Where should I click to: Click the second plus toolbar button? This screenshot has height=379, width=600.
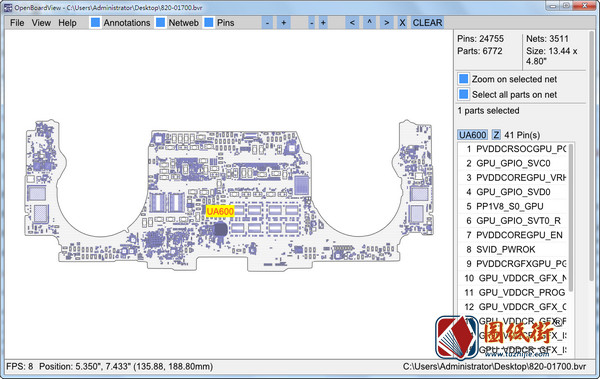(323, 23)
